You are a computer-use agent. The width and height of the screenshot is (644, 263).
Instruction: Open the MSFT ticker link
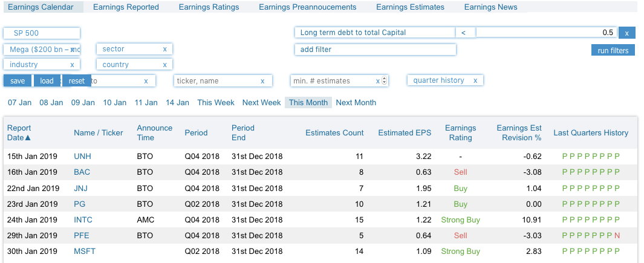pyautogui.click(x=85, y=251)
